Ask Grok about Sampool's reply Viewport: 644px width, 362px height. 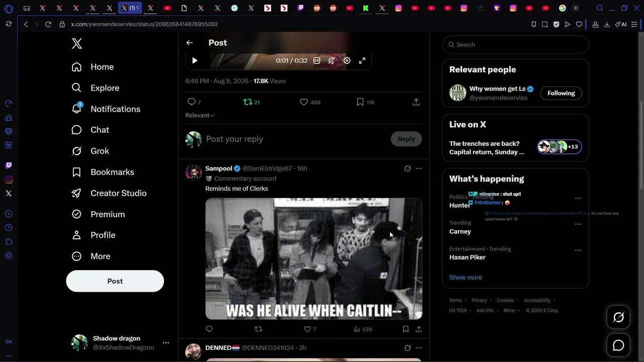[408, 168]
